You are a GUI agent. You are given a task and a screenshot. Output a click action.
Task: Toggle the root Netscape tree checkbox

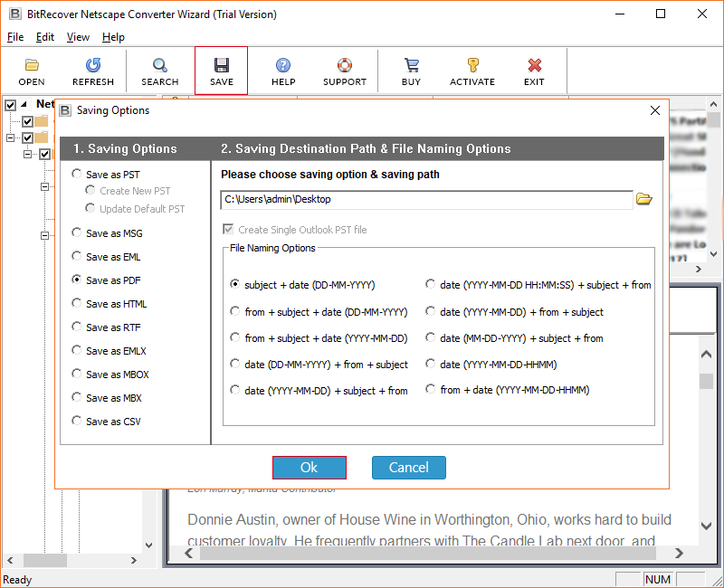click(x=10, y=105)
